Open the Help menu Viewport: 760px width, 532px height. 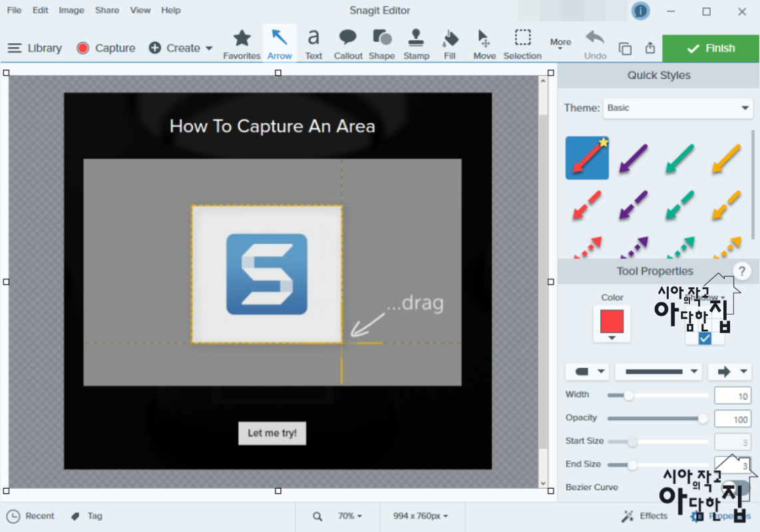tap(170, 10)
